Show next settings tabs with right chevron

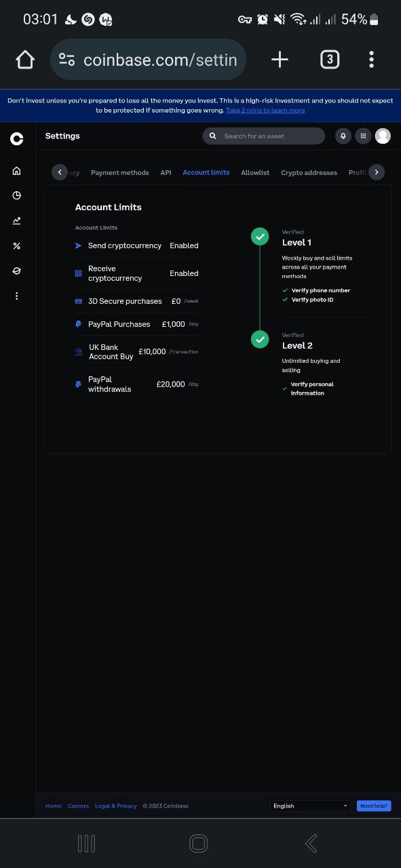pyautogui.click(x=377, y=172)
